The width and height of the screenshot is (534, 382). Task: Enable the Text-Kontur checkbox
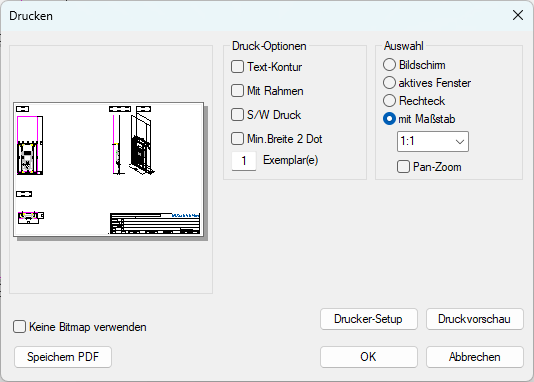point(237,67)
